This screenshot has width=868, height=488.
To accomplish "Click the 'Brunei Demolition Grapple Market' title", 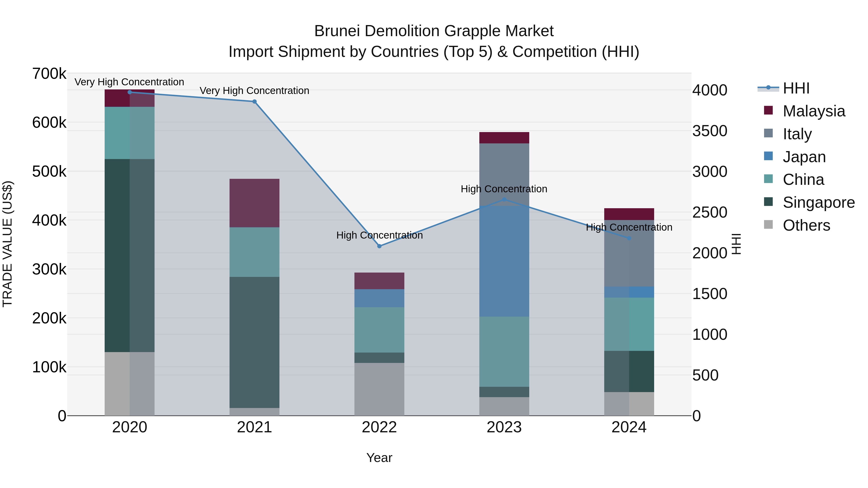I will [x=434, y=31].
